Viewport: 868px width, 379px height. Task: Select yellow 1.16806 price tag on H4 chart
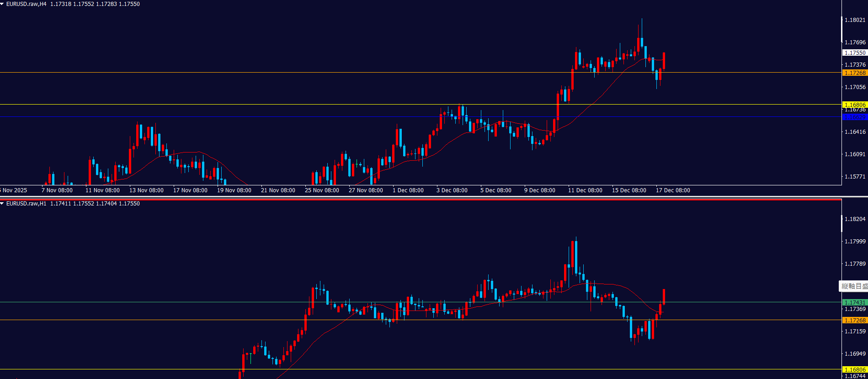854,105
